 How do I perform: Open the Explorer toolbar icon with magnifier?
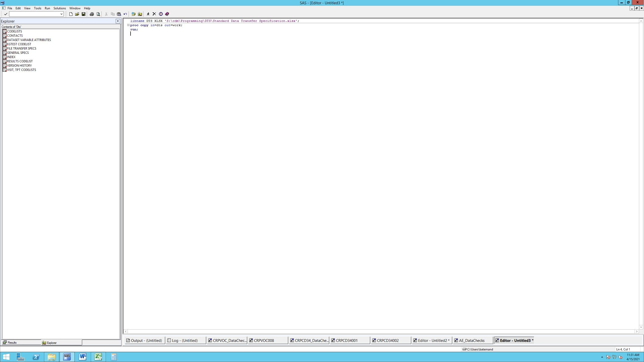click(140, 14)
